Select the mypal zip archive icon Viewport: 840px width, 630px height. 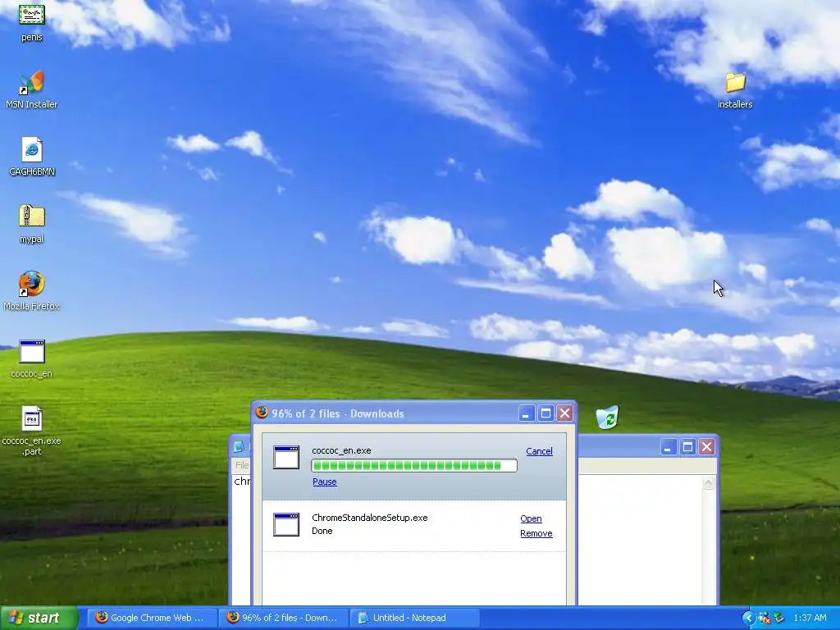point(32,224)
